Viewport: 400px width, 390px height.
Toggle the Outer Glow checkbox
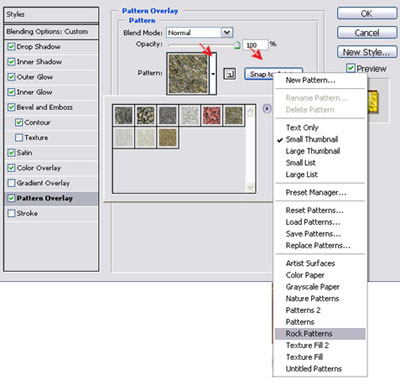(11, 77)
